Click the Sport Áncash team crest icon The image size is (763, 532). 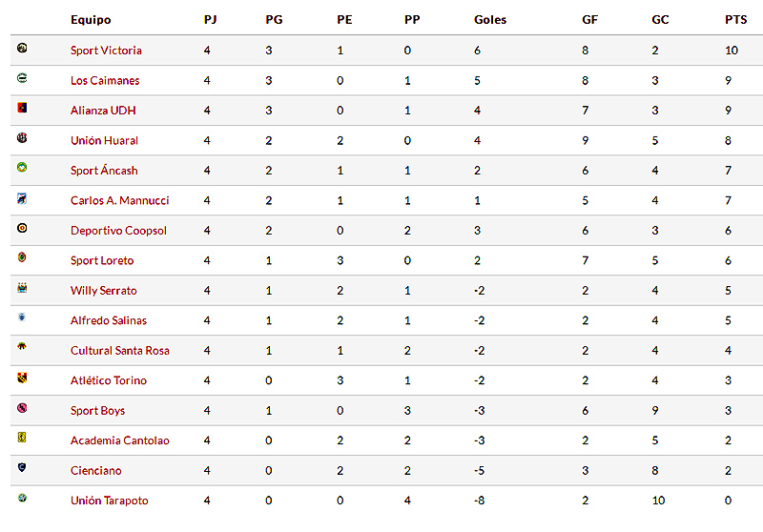tap(22, 168)
